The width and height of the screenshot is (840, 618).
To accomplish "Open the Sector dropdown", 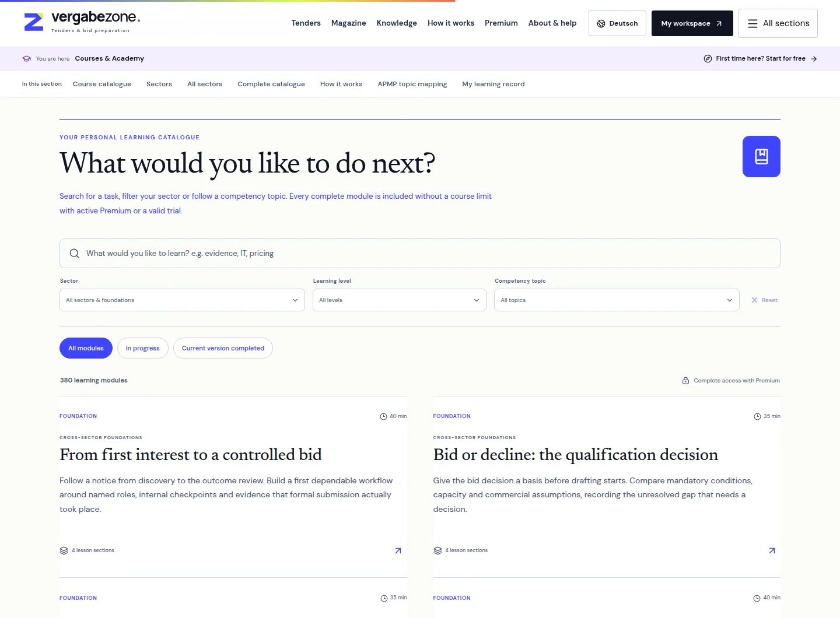I will [182, 300].
